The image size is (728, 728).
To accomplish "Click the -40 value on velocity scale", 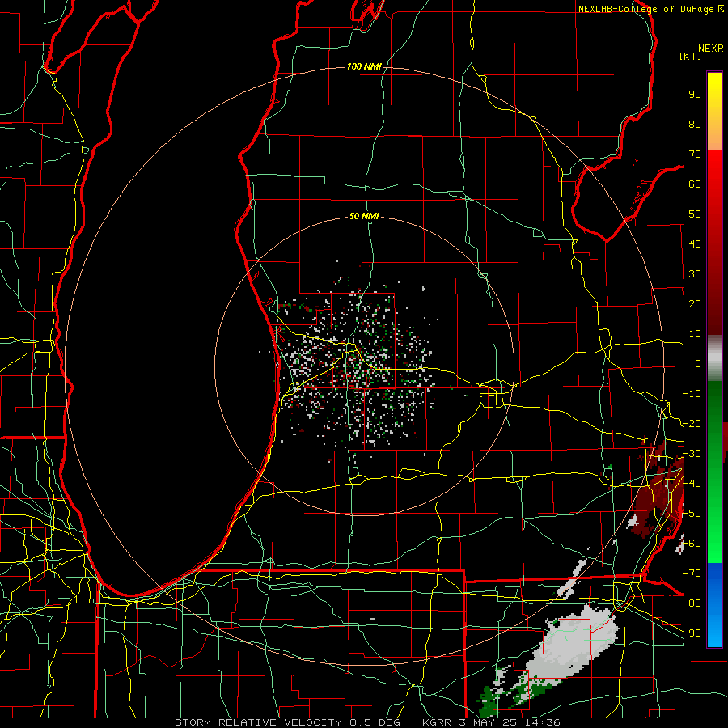I will click(692, 484).
